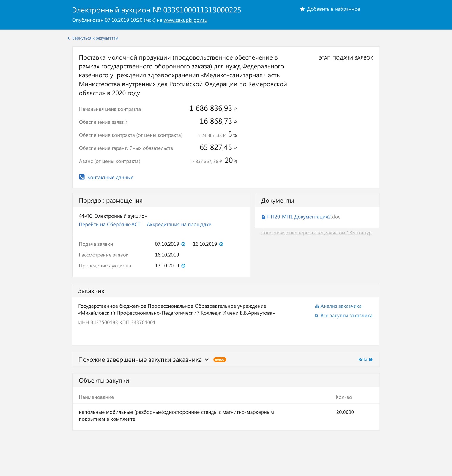Click the back chevron near Вернуться к результатам
Image resolution: width=452 pixels, height=476 pixels.
tap(69, 38)
